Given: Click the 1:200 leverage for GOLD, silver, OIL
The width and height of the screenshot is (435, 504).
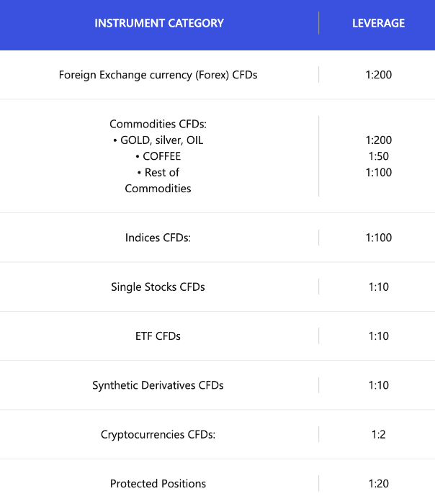Looking at the screenshot, I should point(378,140).
